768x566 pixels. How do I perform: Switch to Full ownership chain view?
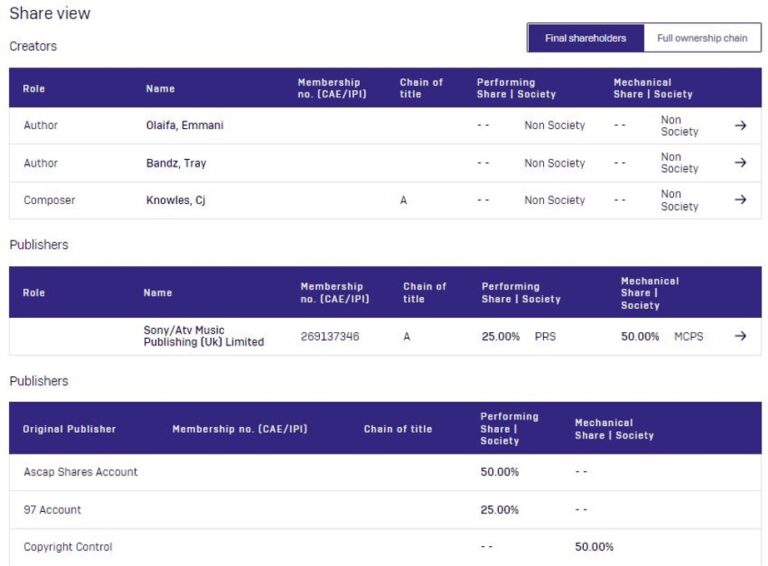click(702, 38)
